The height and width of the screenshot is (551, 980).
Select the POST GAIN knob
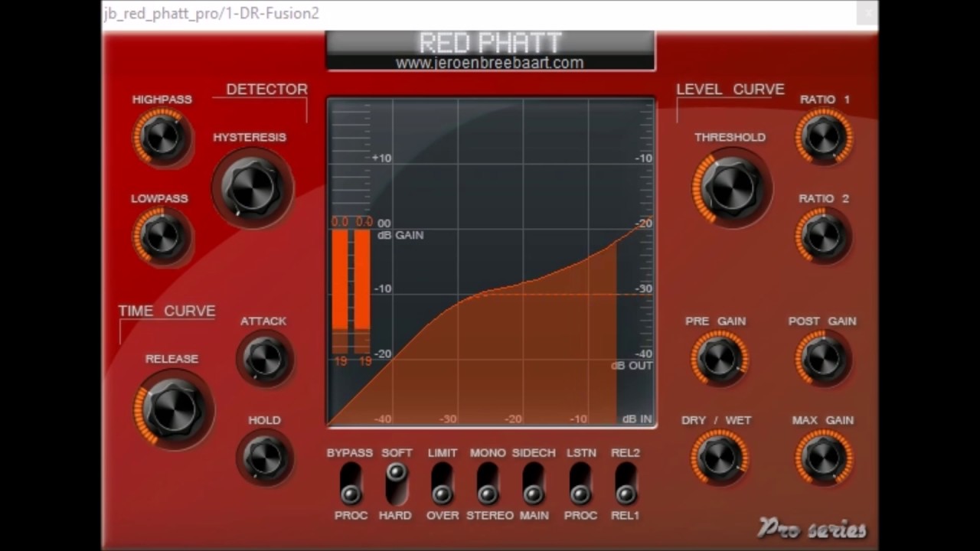824,359
